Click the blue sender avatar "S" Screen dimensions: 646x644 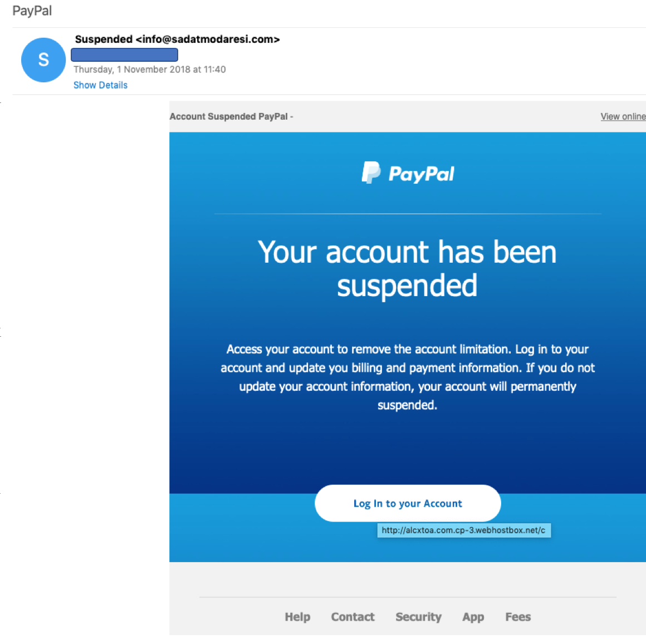tap(43, 60)
